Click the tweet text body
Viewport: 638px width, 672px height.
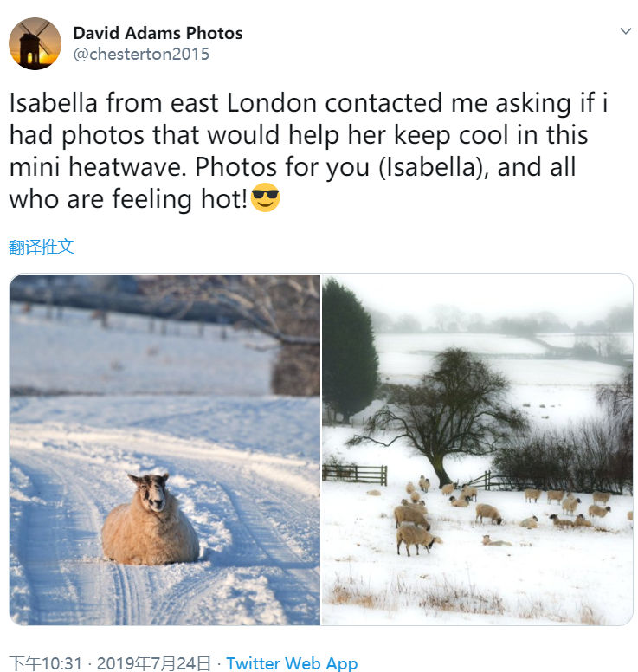pos(308,151)
